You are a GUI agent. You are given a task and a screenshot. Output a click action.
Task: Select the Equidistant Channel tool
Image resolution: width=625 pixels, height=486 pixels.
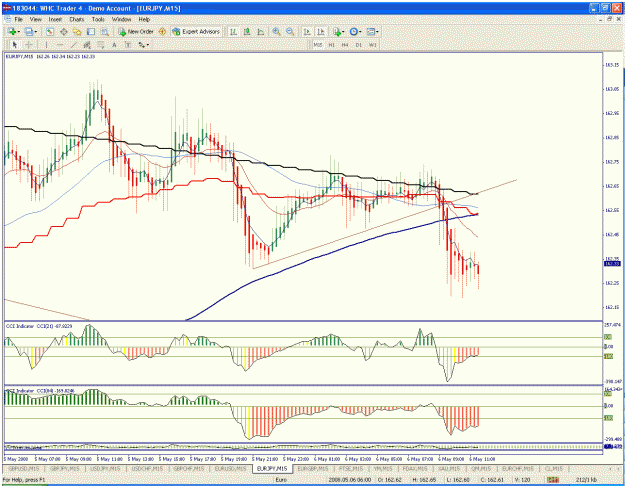coord(87,45)
